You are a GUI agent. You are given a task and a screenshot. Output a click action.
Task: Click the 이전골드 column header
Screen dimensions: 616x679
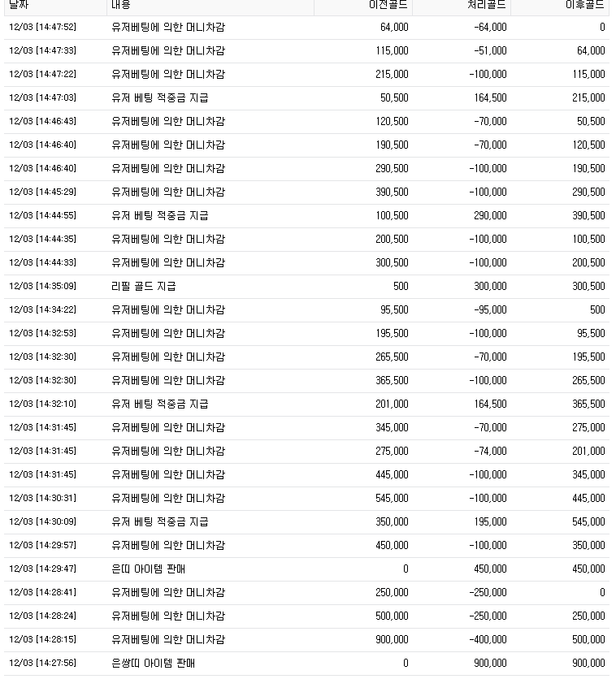pos(388,5)
